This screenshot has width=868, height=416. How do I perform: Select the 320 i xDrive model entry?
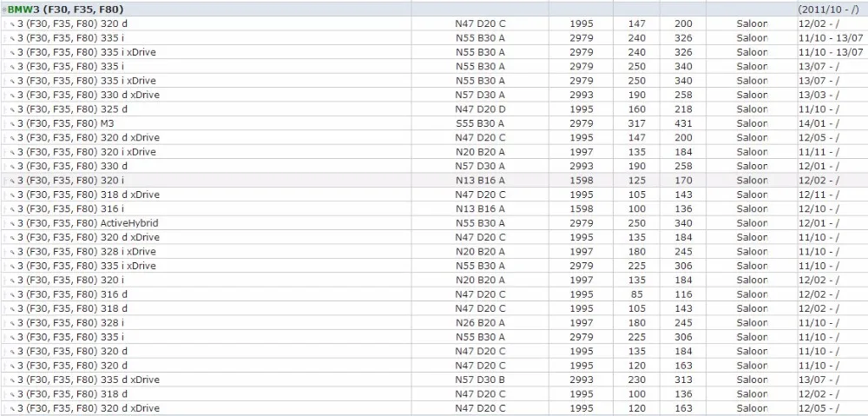point(87,152)
